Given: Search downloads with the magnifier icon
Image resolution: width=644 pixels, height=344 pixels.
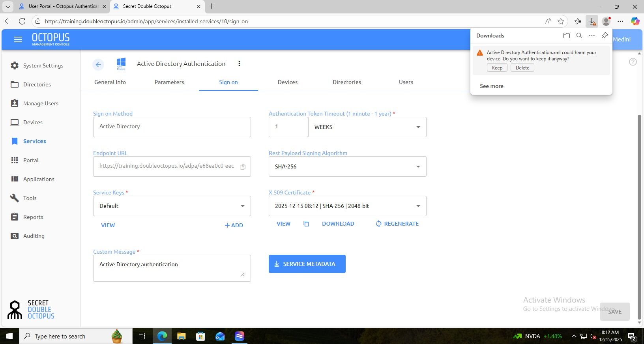Looking at the screenshot, I should [579, 36].
